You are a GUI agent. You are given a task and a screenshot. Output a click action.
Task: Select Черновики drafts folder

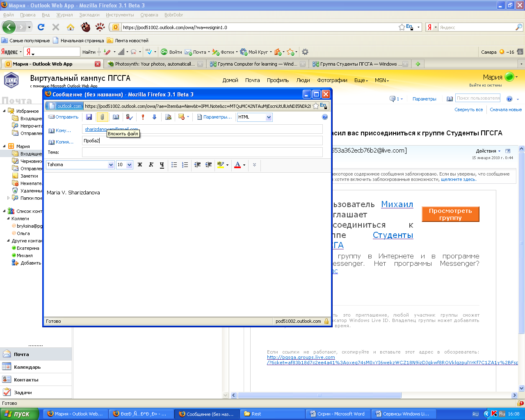(27, 161)
